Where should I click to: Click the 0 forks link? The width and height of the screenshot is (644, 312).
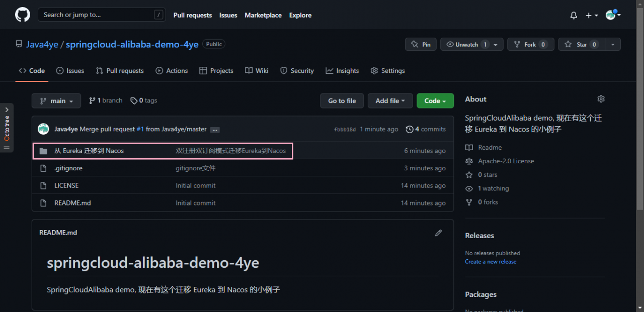point(481,202)
